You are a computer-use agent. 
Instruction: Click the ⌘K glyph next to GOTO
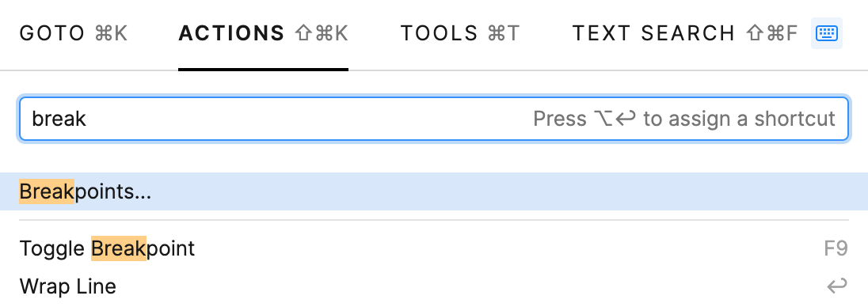[111, 33]
